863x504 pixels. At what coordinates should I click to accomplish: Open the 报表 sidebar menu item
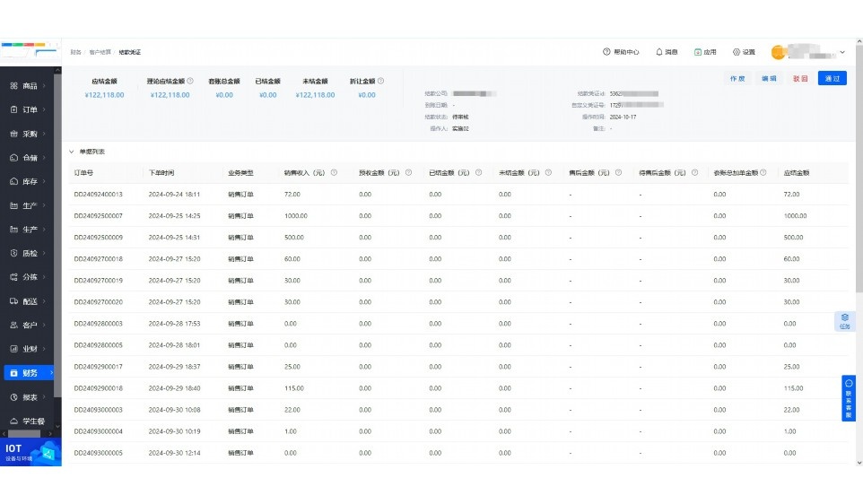28,396
